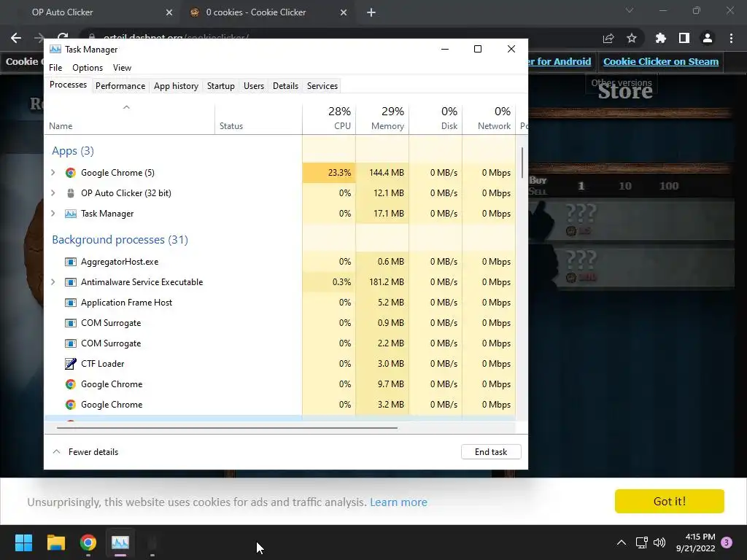Click the Antimalware Service Executable icon
747x560 pixels.
(x=71, y=282)
